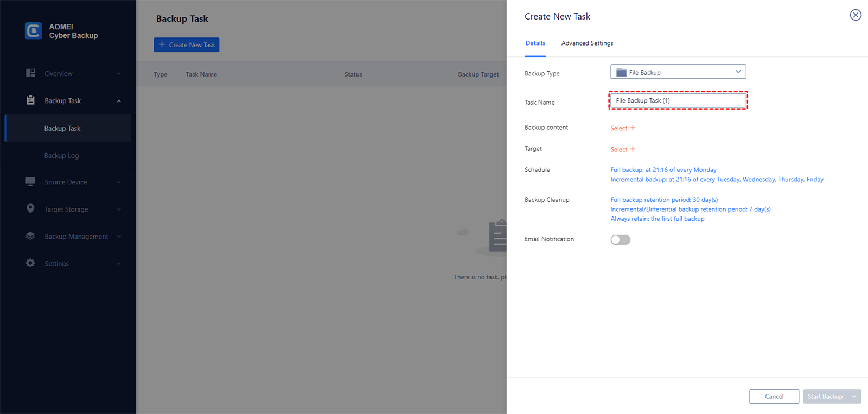Open the Start Backup dropdown arrow

854,397
